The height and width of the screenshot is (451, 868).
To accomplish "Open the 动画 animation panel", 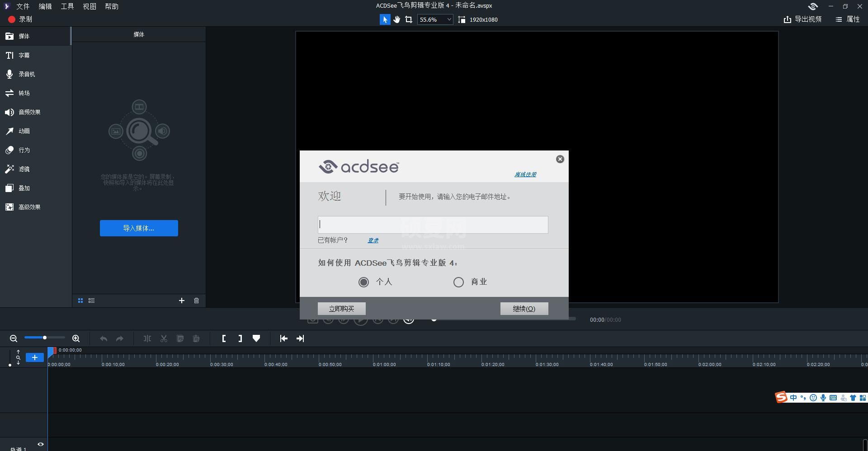I will pyautogui.click(x=35, y=131).
